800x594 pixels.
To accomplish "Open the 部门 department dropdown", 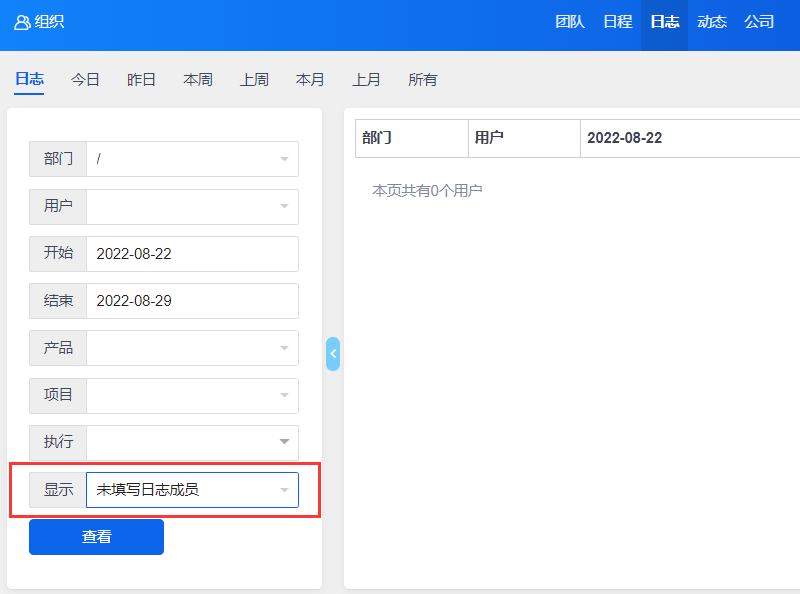I will pos(192,159).
